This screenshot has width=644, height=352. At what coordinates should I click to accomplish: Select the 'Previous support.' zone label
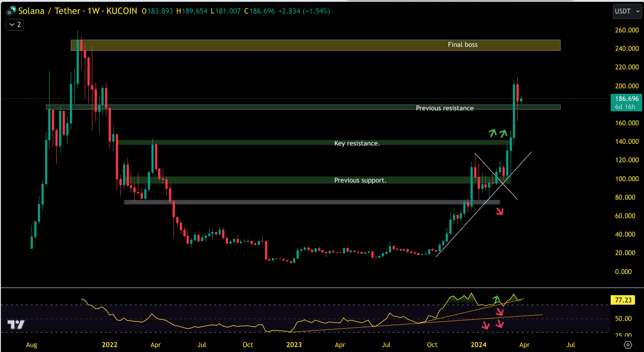[360, 180]
